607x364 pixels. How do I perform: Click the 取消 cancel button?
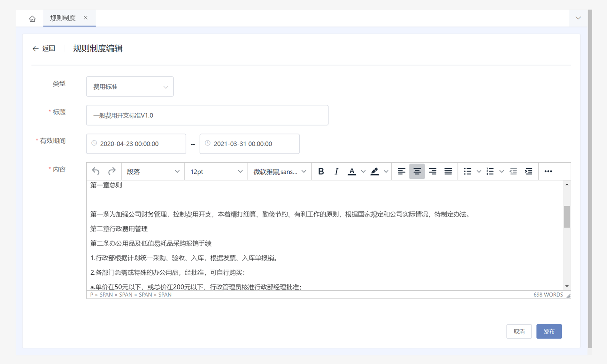pyautogui.click(x=519, y=331)
